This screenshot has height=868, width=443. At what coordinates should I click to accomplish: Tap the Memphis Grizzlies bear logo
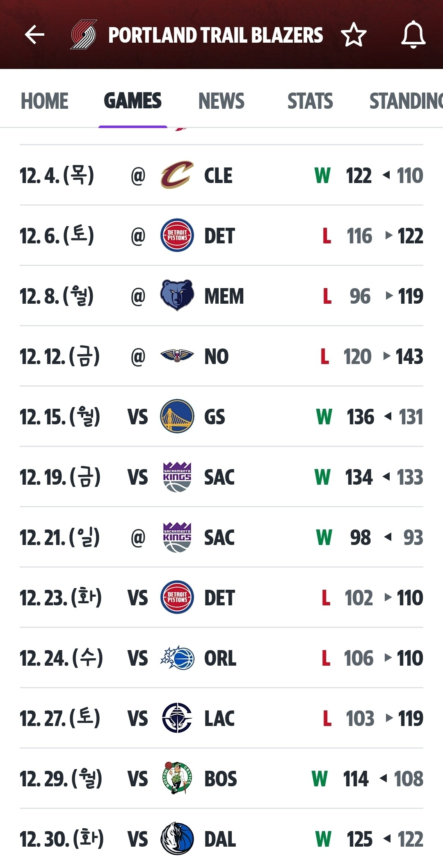(x=177, y=295)
